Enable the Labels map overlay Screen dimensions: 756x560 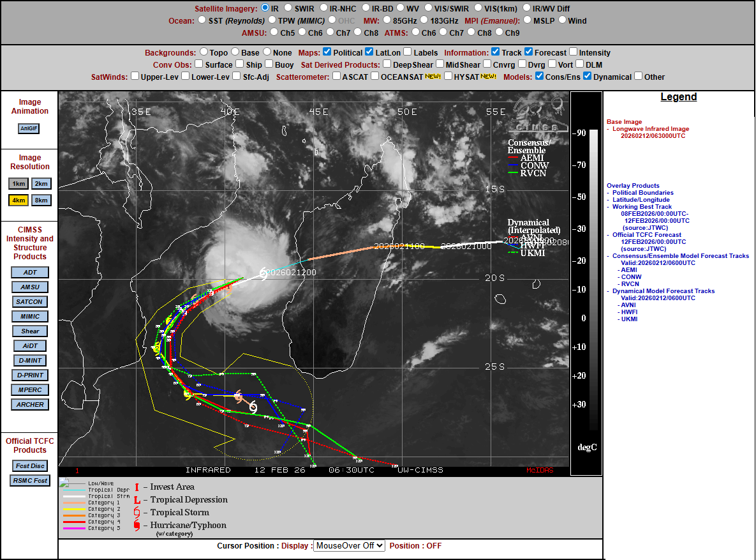[406, 52]
